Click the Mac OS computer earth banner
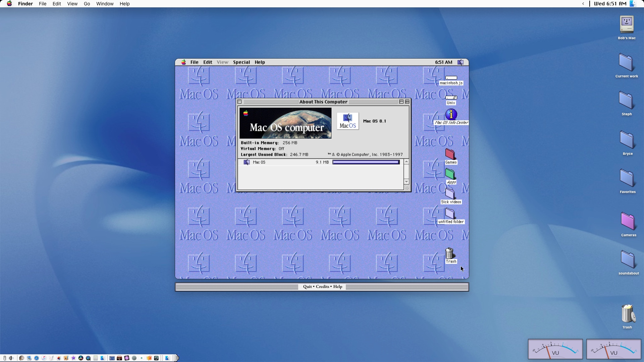This screenshot has height=362, width=644. [285, 123]
